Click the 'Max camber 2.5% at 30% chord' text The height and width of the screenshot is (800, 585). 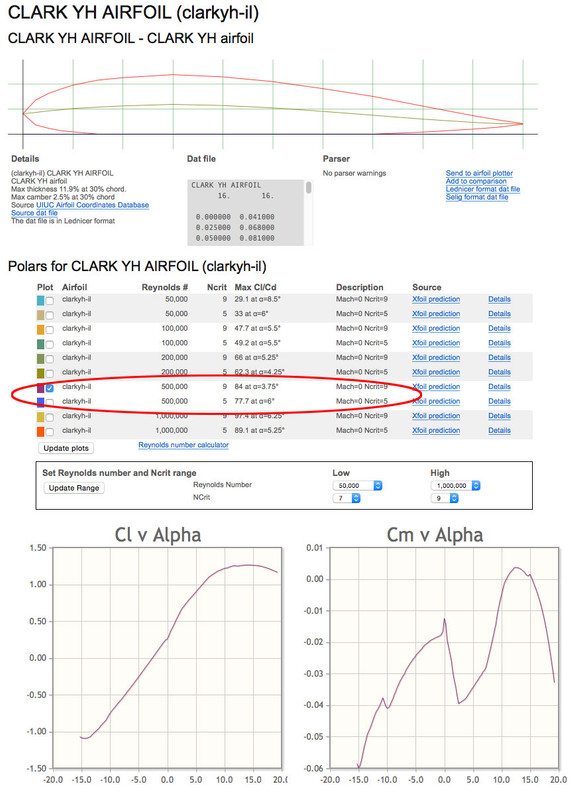pos(63,197)
